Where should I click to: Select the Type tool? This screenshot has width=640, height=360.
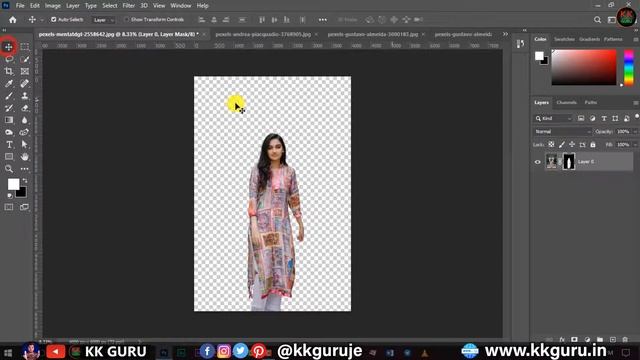9,144
